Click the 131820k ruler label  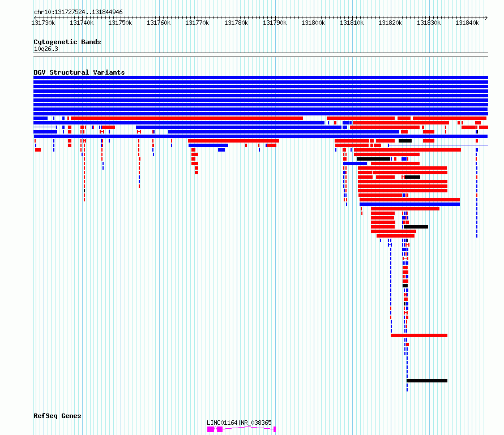point(390,23)
